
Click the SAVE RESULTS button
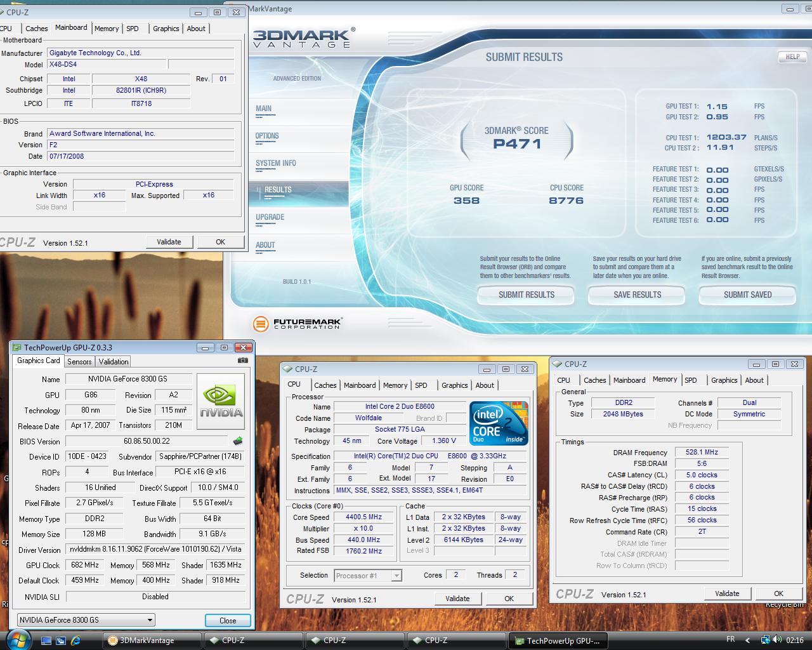[x=637, y=295]
